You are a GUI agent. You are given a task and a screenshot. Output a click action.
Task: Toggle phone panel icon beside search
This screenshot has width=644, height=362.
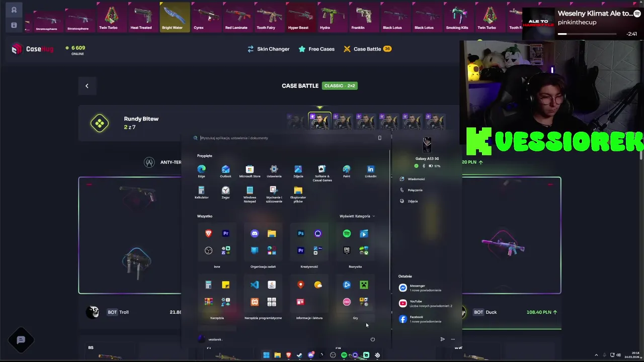click(x=380, y=138)
